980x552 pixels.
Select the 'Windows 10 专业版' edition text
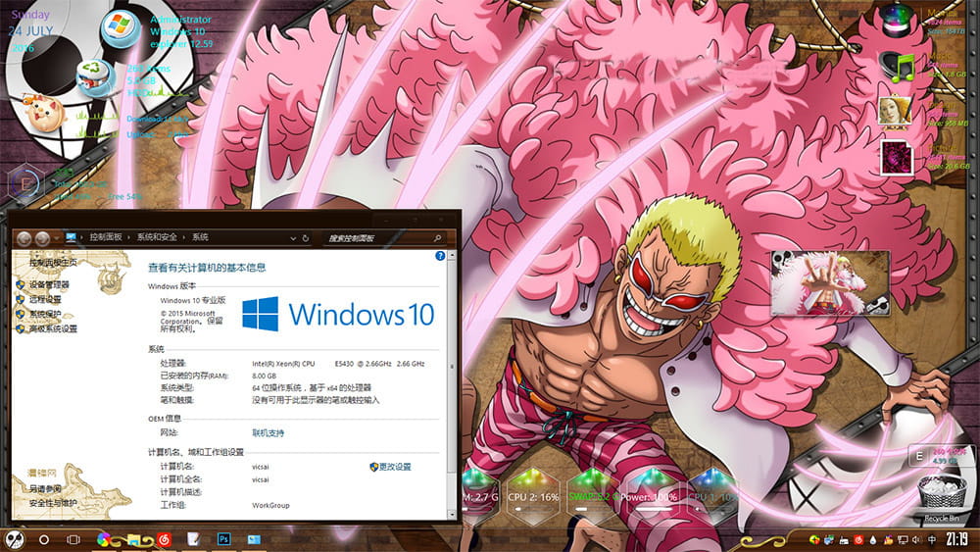(x=192, y=300)
